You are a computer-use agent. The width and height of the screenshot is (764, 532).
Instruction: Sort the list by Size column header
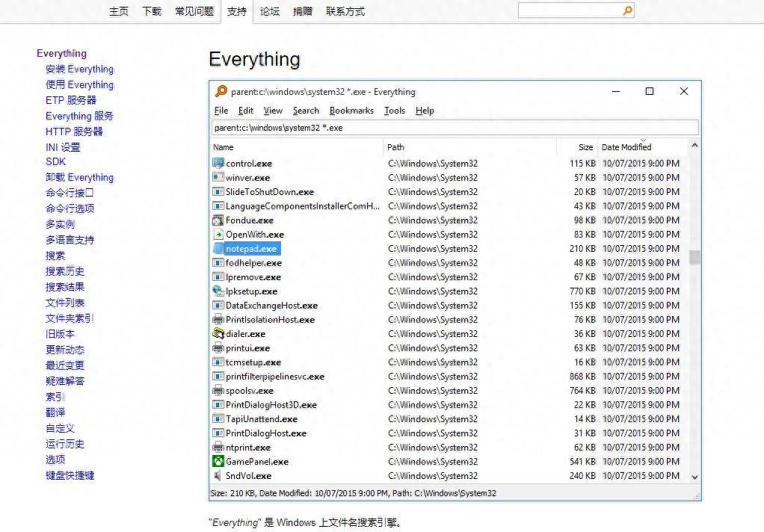click(585, 147)
